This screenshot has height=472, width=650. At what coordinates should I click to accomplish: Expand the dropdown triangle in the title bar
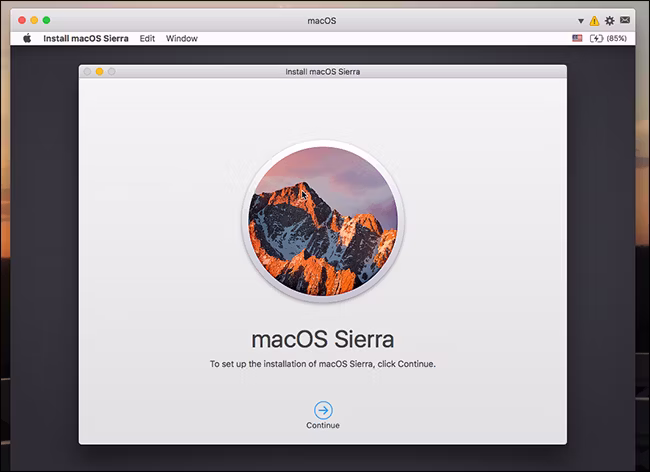[581, 21]
